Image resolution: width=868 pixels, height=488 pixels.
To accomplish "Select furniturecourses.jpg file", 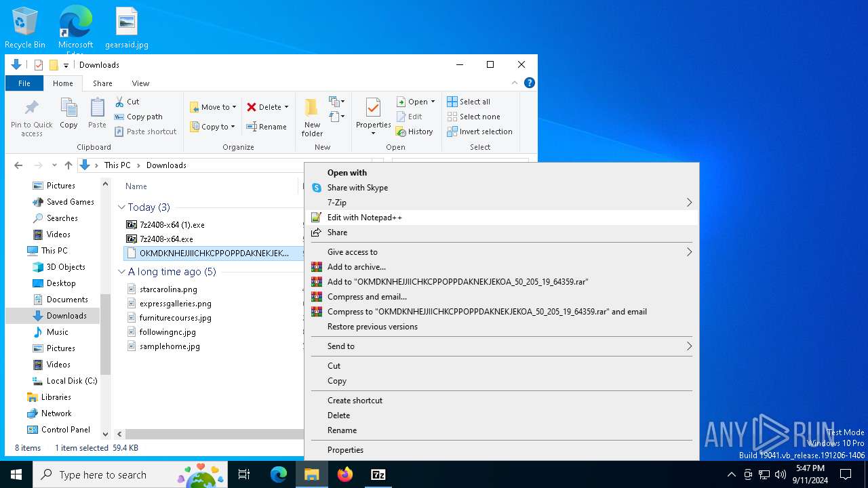I will (x=175, y=318).
